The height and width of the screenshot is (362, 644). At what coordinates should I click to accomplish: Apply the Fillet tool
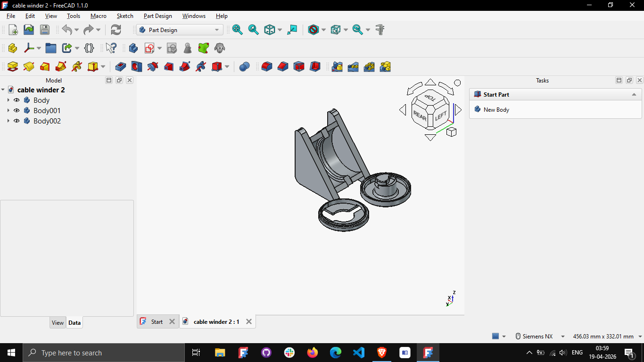point(267,66)
